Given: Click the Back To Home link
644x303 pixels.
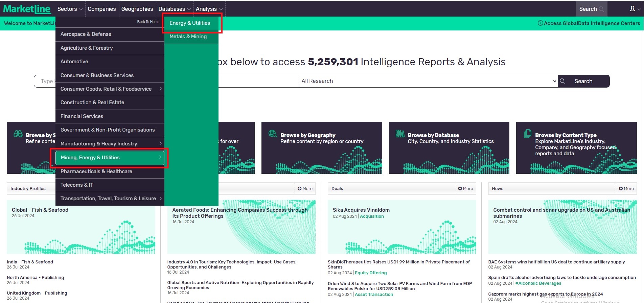Looking at the screenshot, I should 148,22.
